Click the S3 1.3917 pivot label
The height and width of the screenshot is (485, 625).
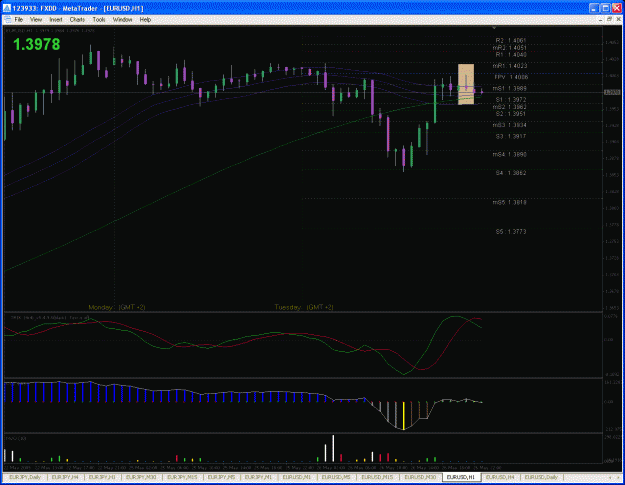pyautogui.click(x=511, y=136)
